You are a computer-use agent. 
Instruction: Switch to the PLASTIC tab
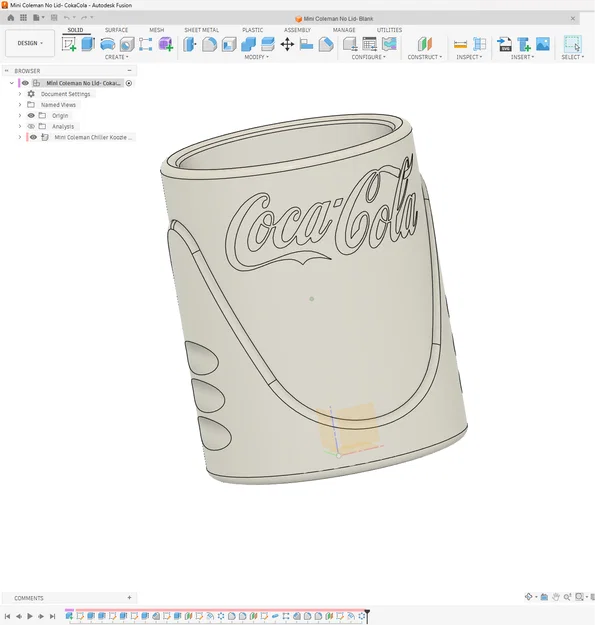pos(253,30)
